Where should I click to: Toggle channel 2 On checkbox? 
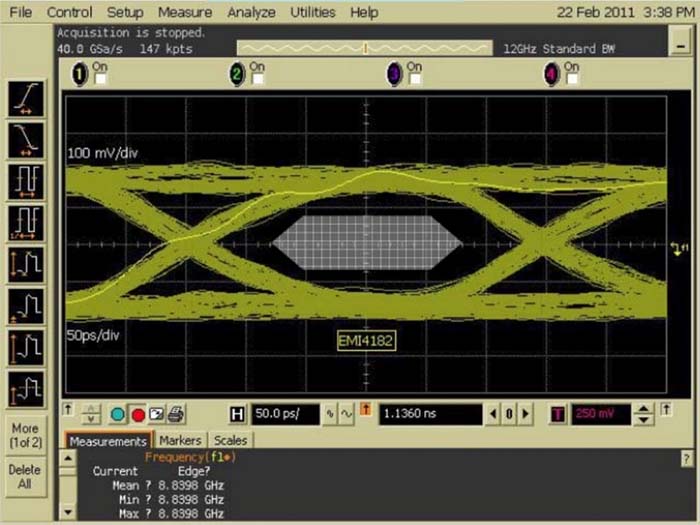(x=258, y=79)
